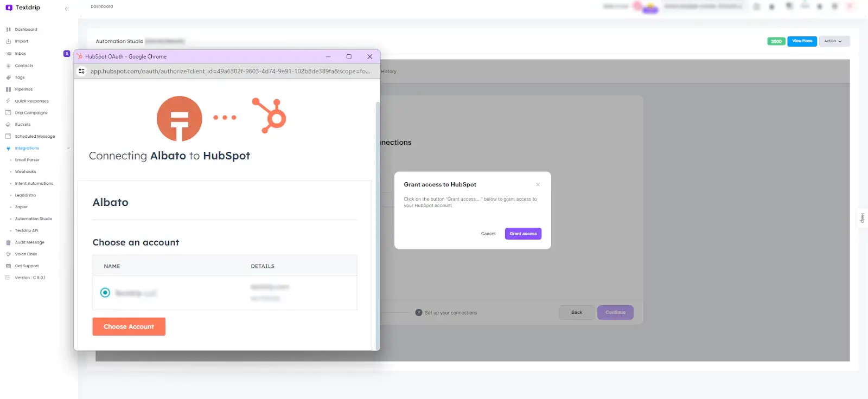The image size is (868, 399).
Task: Open the Action dropdown
Action: 834,41
